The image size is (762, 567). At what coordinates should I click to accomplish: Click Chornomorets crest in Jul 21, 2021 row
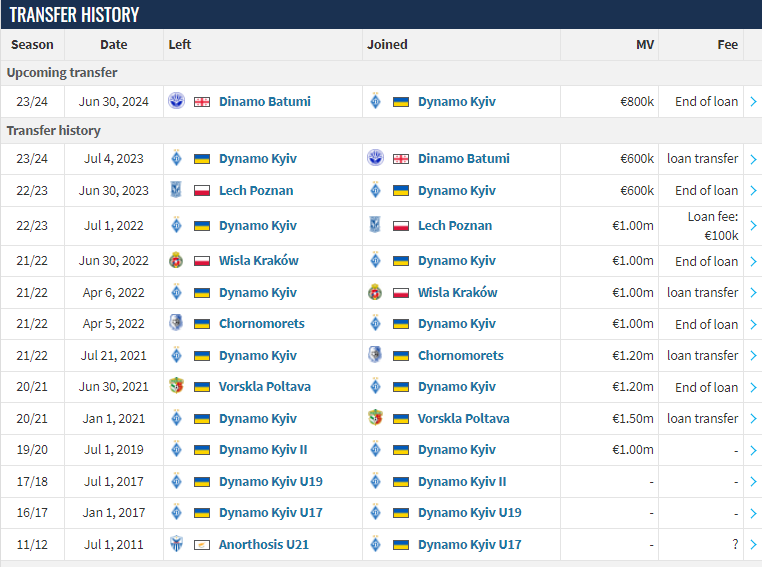coord(376,355)
